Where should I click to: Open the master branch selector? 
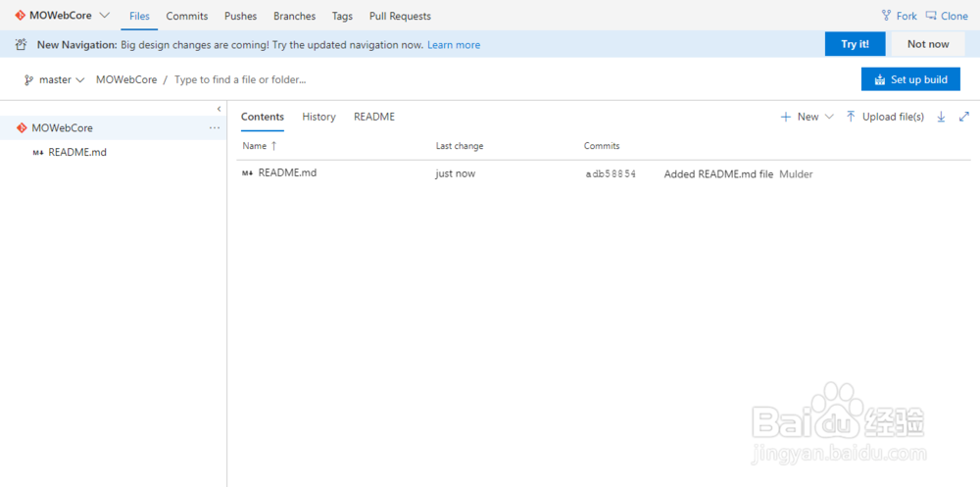coord(54,80)
